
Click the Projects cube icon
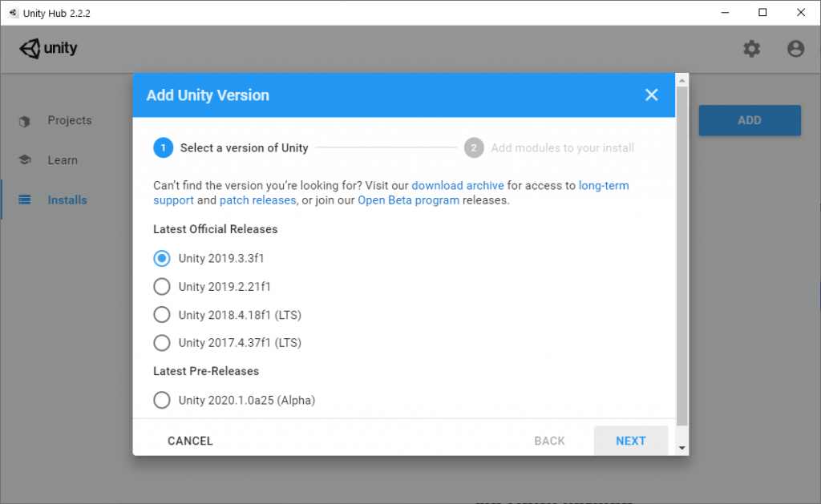coord(25,121)
